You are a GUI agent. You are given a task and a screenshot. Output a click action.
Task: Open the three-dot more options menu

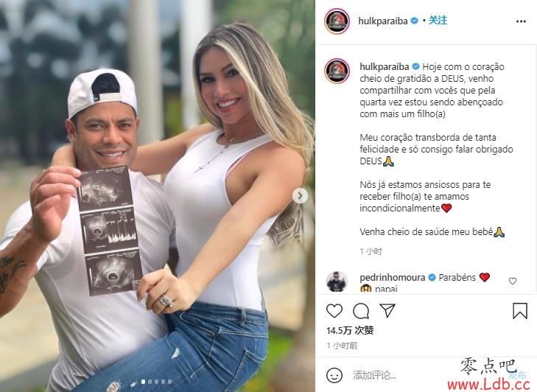pyautogui.click(x=521, y=21)
